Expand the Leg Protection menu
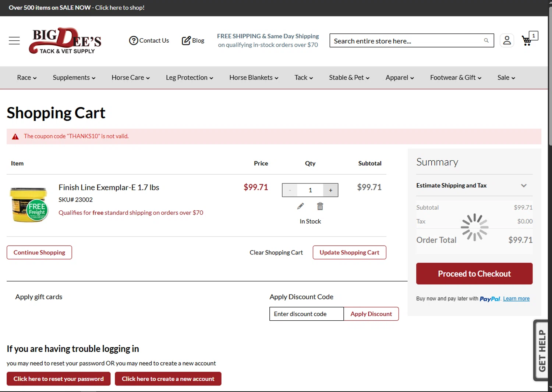This screenshot has height=392, width=552. point(190,78)
